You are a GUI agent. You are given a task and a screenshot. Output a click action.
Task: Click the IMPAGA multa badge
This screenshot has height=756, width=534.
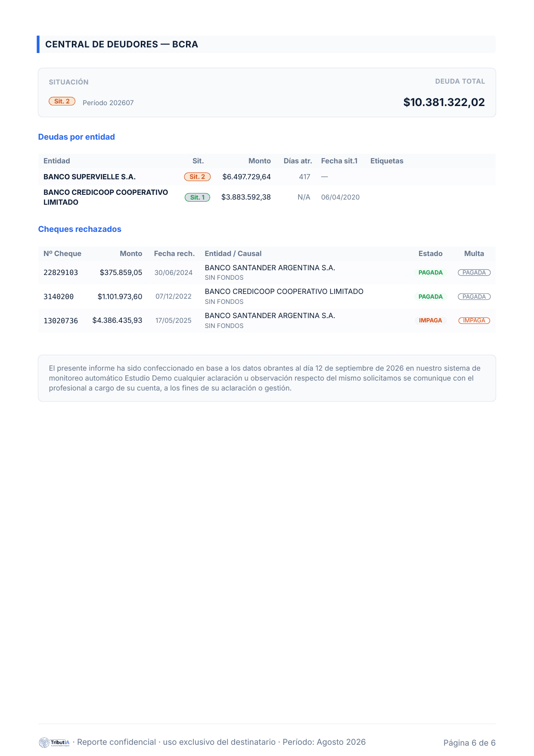[x=474, y=320]
